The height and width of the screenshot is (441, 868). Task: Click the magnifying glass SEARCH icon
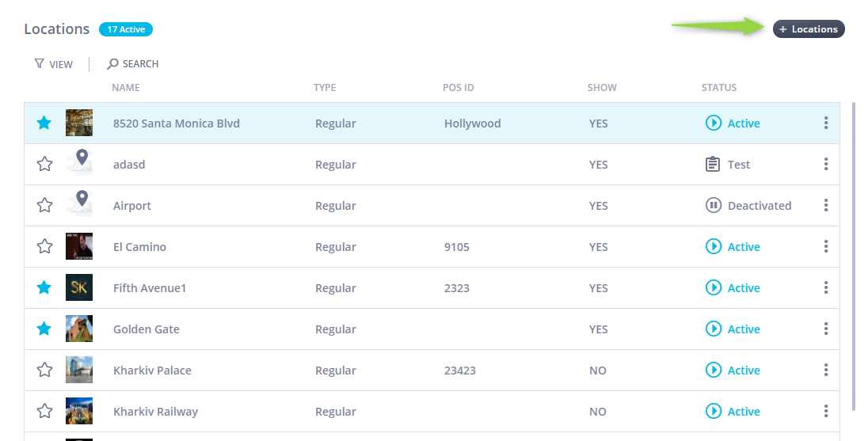coord(112,63)
